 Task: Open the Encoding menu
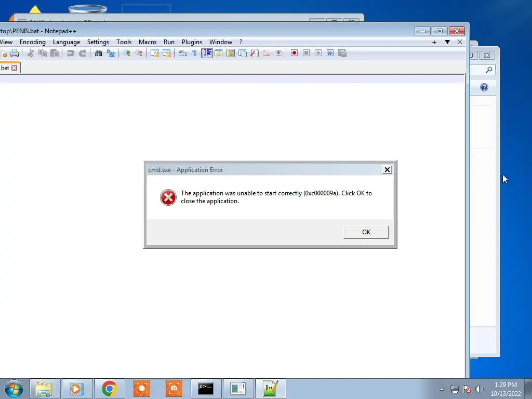click(33, 42)
